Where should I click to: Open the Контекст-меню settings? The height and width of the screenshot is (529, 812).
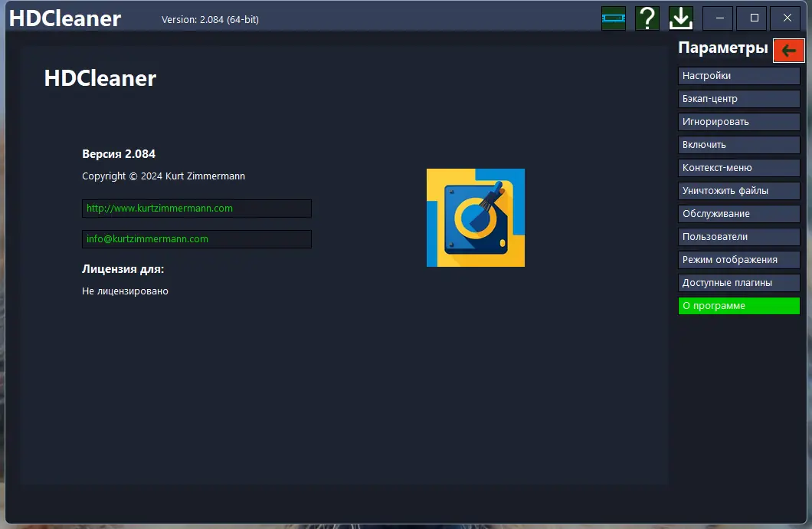739,167
